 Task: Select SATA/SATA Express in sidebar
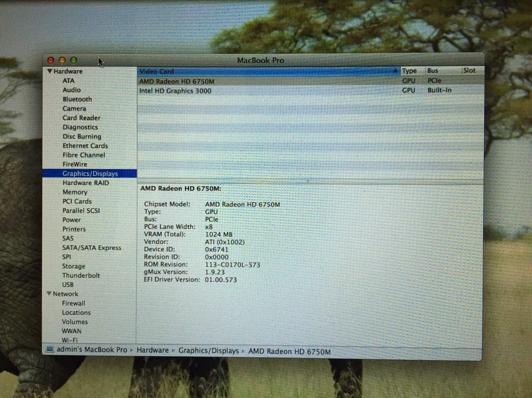[x=91, y=248]
